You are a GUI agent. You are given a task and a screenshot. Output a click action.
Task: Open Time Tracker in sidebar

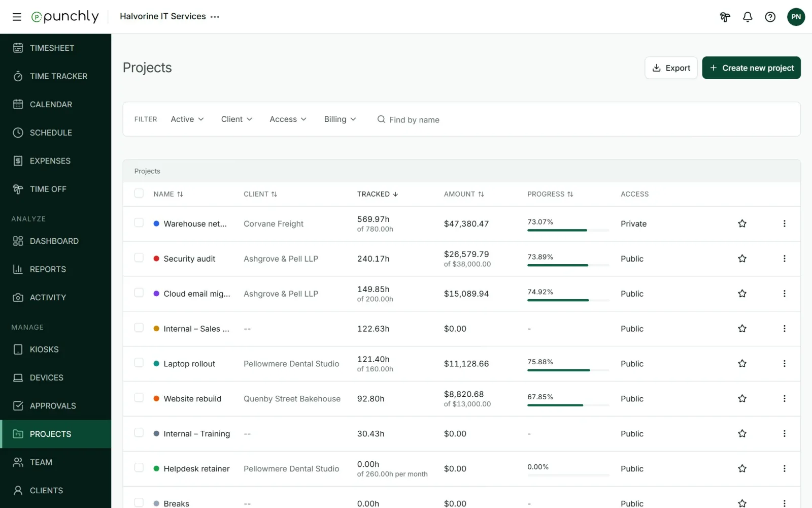pos(56,76)
